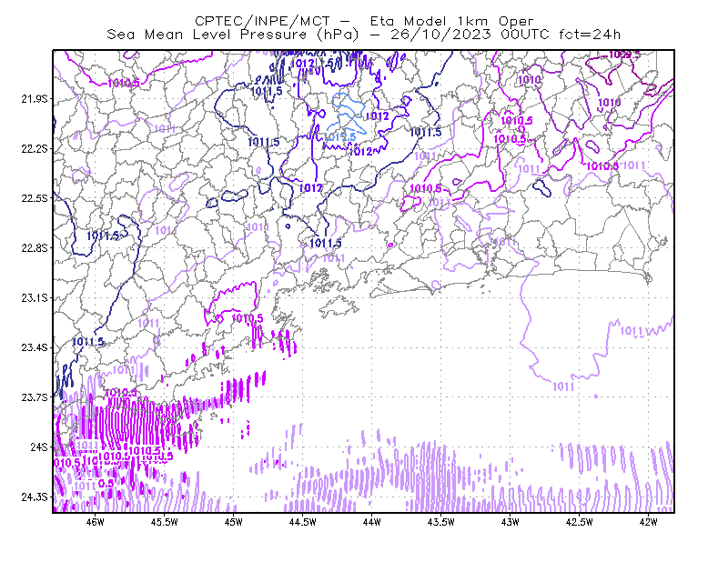728x562 pixels.
Task: Click the light-blue 1012.5 contour label
Action: coord(339,137)
